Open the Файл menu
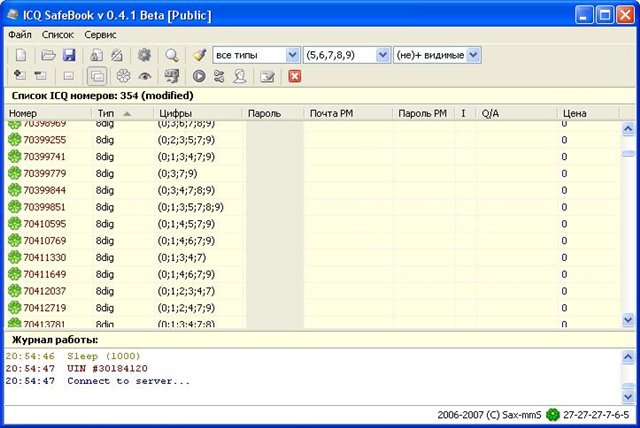This screenshot has width=640, height=428. click(20, 34)
